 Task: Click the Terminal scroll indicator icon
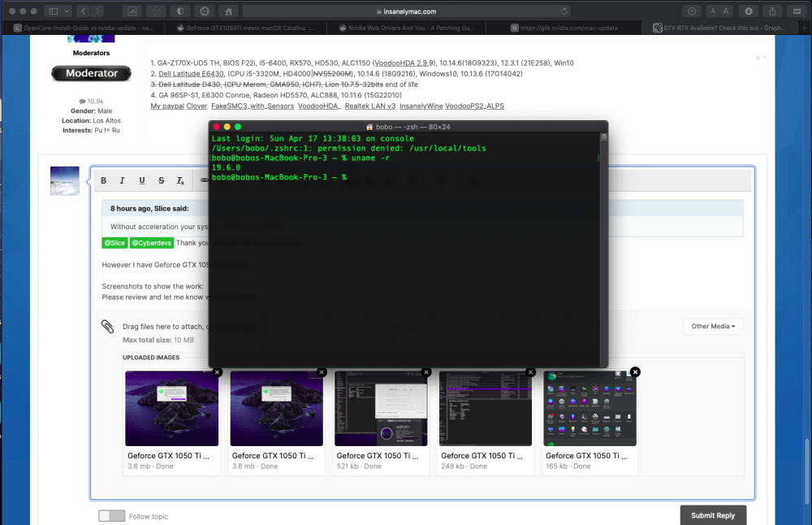604,137
